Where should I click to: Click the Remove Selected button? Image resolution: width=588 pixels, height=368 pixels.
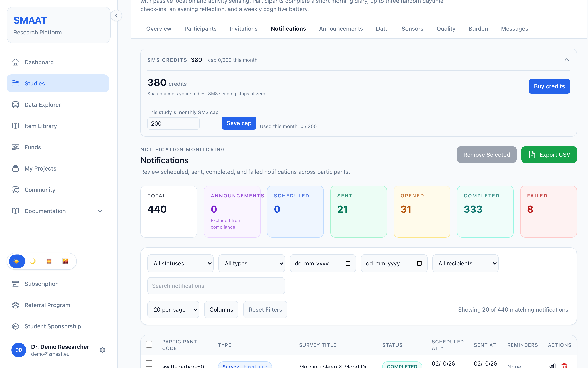pos(487,155)
